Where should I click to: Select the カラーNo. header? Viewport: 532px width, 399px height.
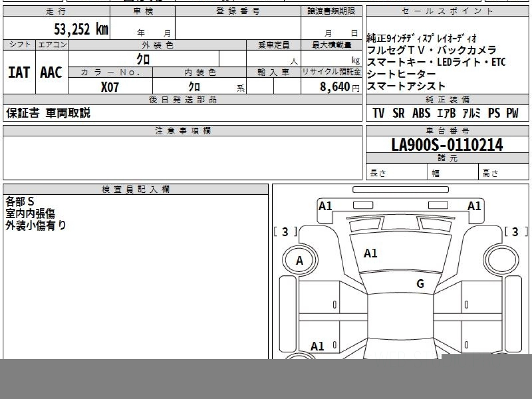[110, 72]
